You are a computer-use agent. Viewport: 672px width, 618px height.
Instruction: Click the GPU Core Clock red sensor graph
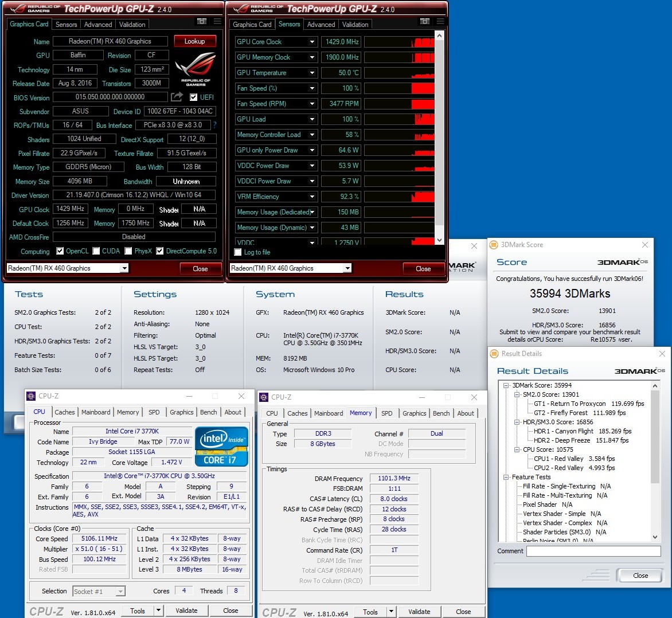[x=400, y=42]
